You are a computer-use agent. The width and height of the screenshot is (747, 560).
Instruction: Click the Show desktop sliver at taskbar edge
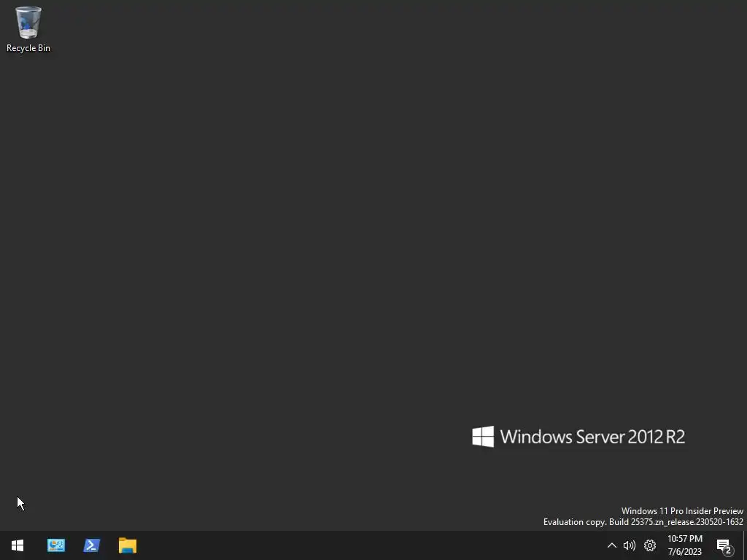(745, 545)
